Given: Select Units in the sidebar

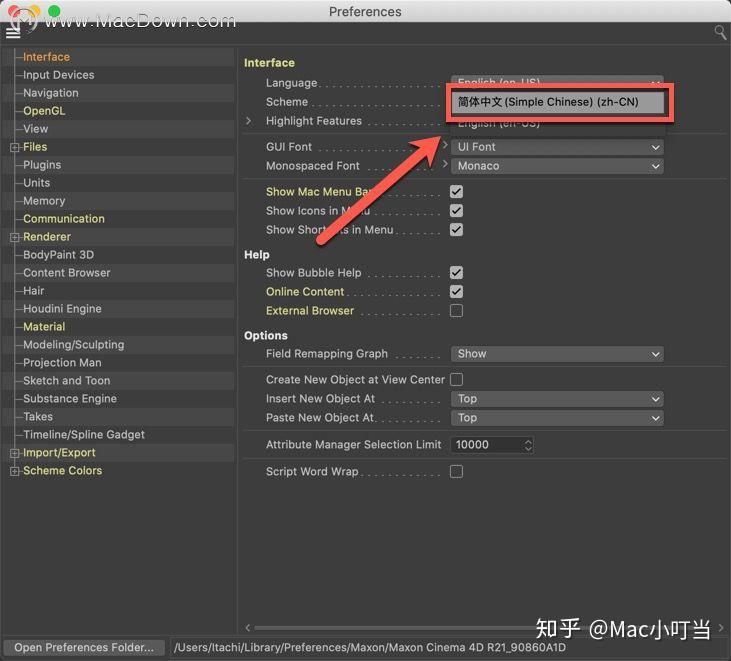Looking at the screenshot, I should coord(36,183).
